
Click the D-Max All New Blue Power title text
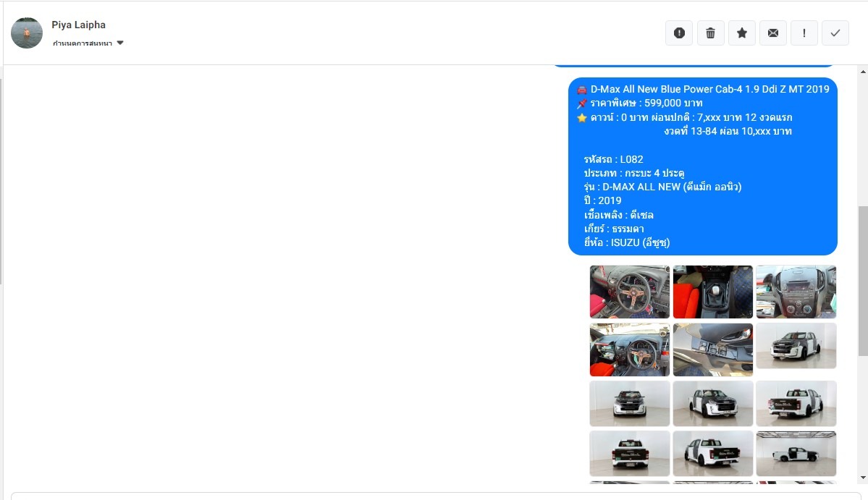tap(709, 89)
